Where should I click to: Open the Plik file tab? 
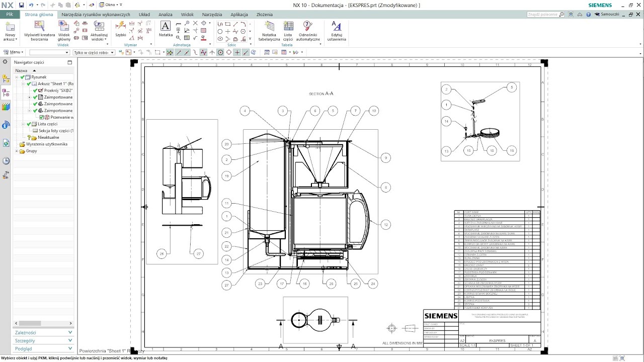[x=10, y=15]
